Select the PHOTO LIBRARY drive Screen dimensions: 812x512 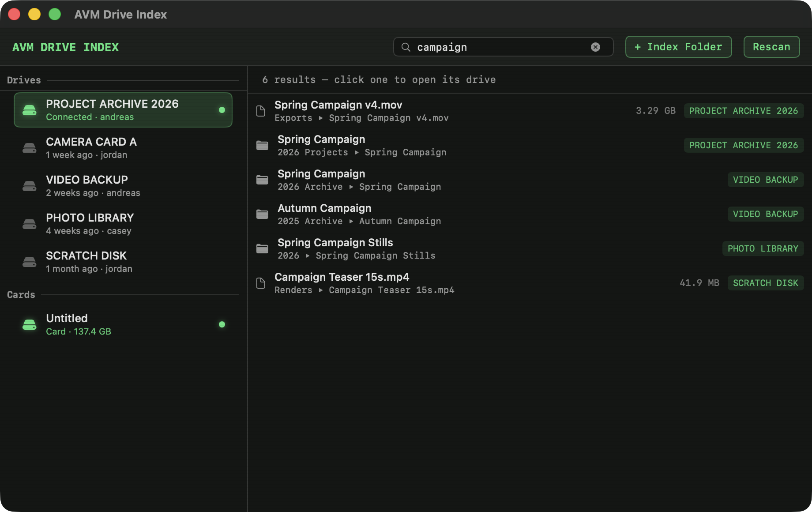(x=123, y=224)
